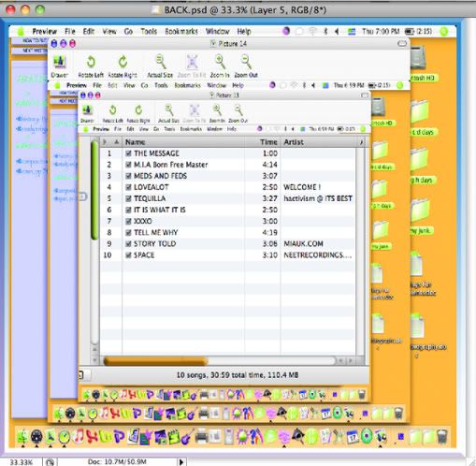Click the calendar icon in the bottom-most dock
Image resolution: width=476 pixels, height=466 pixels.
pyautogui.click(x=353, y=436)
